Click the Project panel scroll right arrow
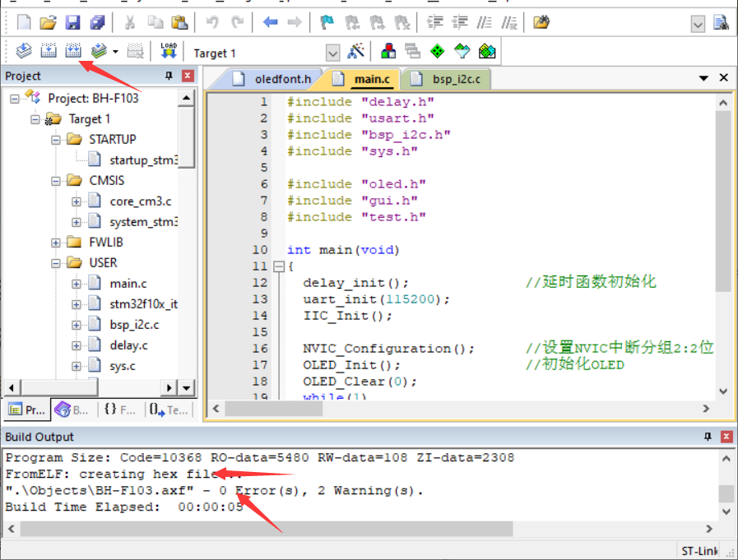 169,388
